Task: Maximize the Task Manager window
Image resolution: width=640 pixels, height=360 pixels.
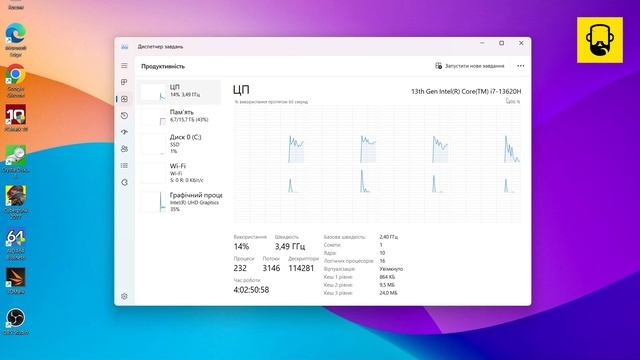Action: (502, 43)
